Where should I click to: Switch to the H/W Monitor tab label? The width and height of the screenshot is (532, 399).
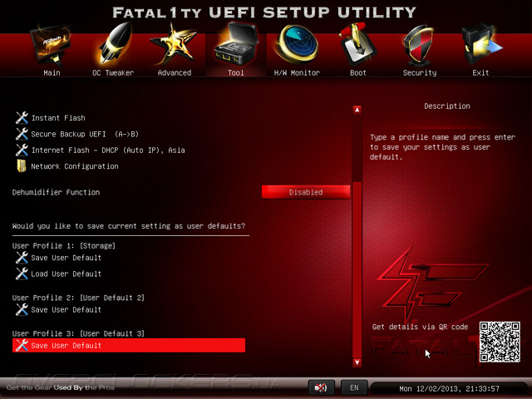click(x=297, y=72)
